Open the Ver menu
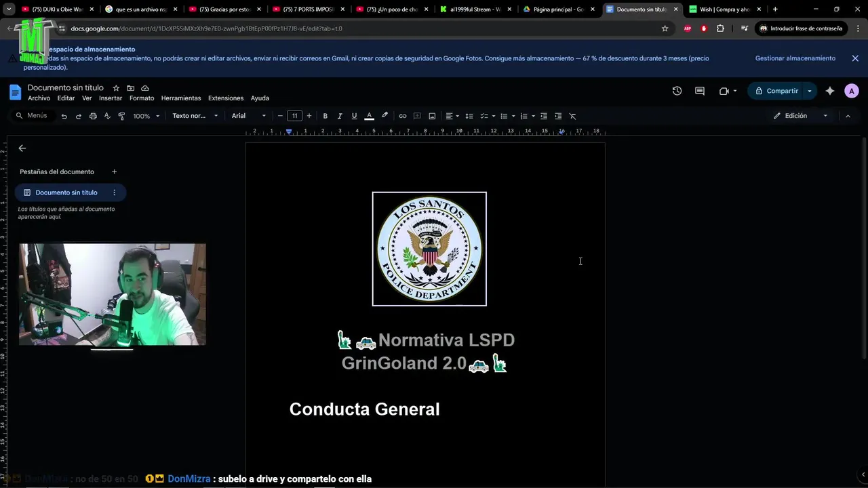Viewport: 868px width, 488px height. click(87, 98)
